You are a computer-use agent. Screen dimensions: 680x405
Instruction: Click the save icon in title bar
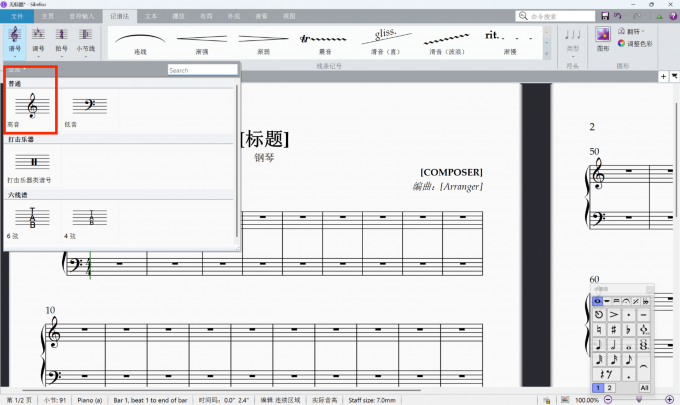coord(605,16)
